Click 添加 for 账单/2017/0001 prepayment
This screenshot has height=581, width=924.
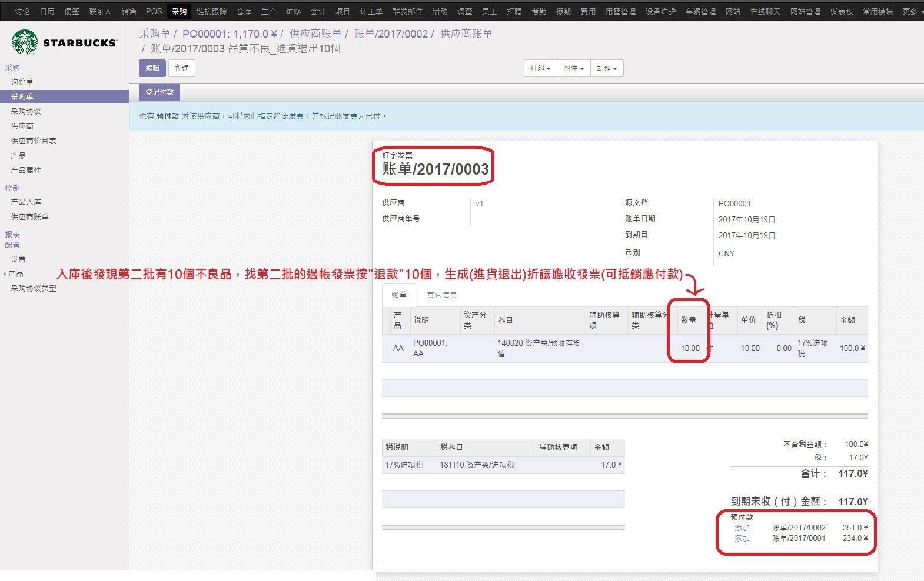click(x=742, y=538)
